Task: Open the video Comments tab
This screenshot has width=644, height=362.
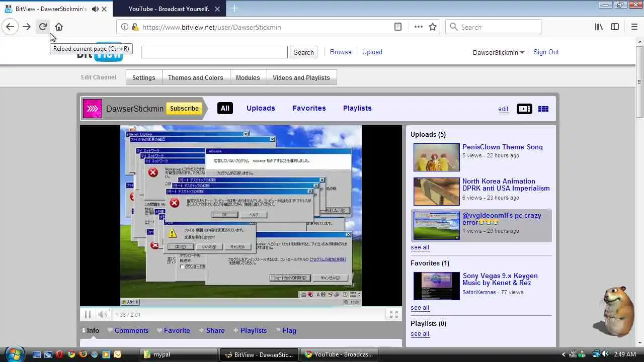Action: (128, 330)
